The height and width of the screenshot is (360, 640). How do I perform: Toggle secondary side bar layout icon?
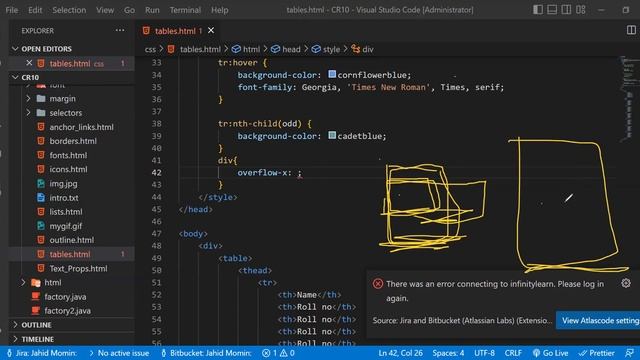pyautogui.click(x=566, y=10)
